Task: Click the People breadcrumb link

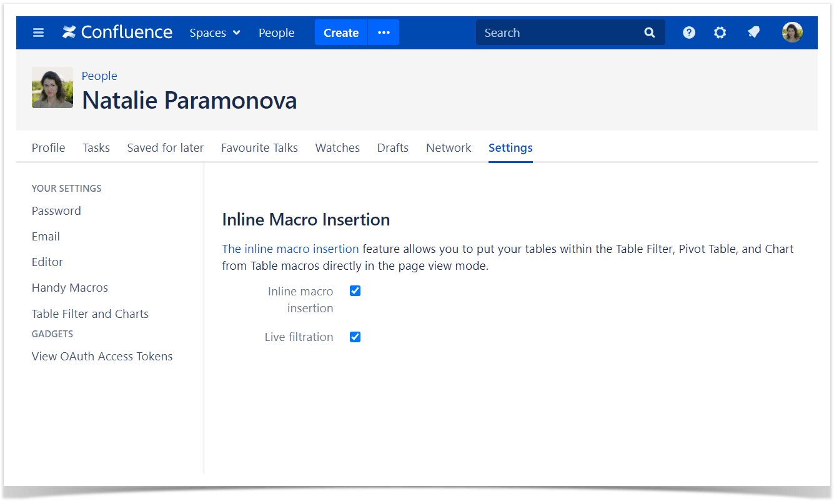Action: click(99, 76)
